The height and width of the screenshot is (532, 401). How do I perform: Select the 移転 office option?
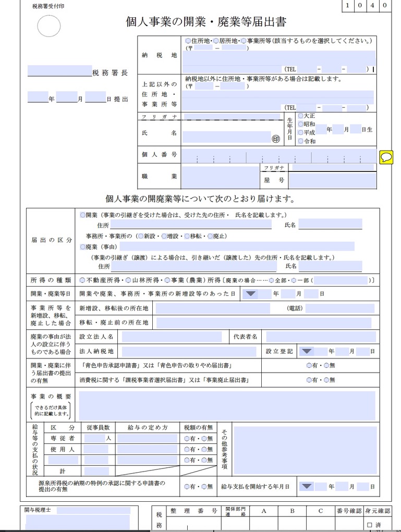coord(187,236)
